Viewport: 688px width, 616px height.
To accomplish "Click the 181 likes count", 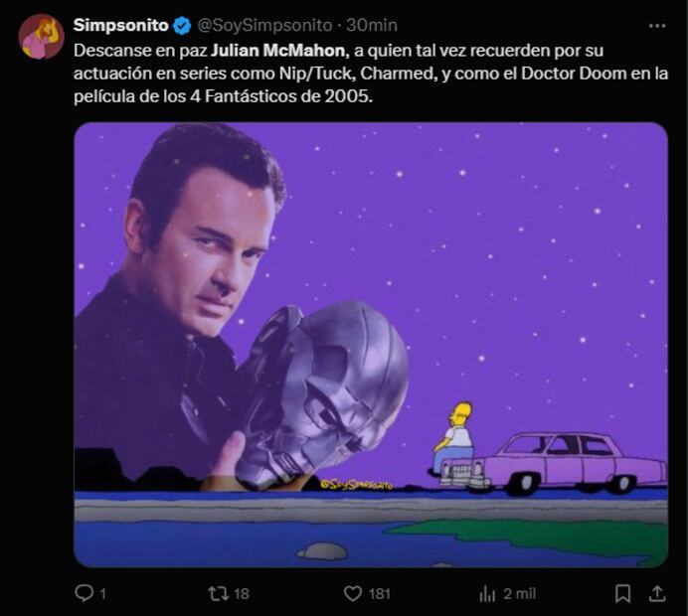I will (379, 593).
